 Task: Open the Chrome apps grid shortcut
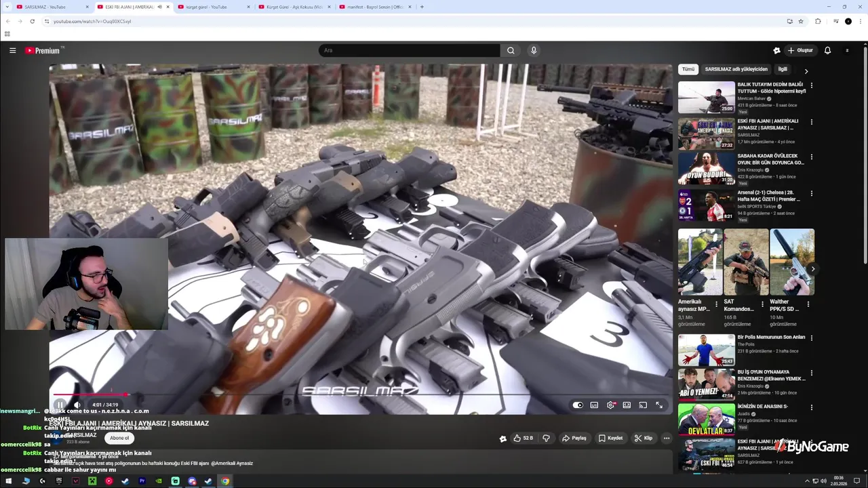[7, 34]
